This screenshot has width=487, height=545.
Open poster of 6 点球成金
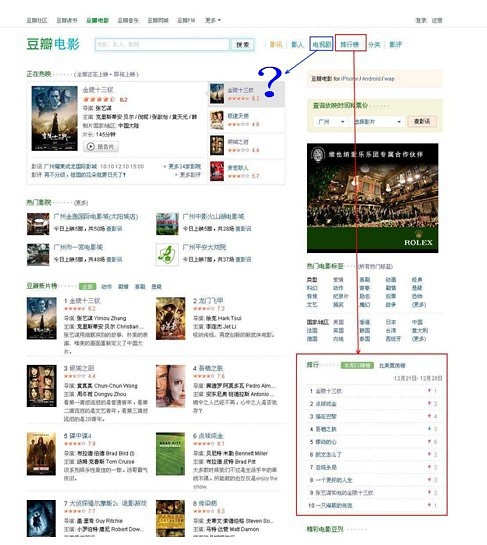pyautogui.click(x=171, y=454)
